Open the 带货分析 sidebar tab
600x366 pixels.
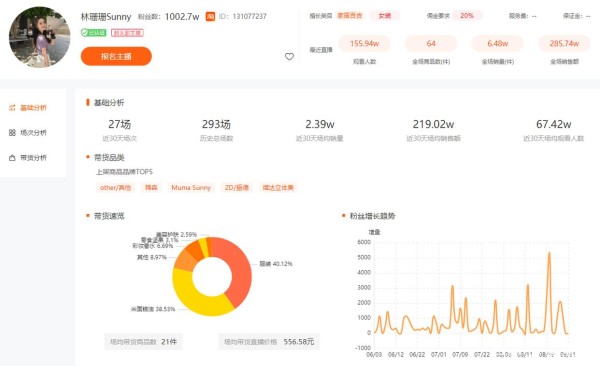click(x=28, y=158)
